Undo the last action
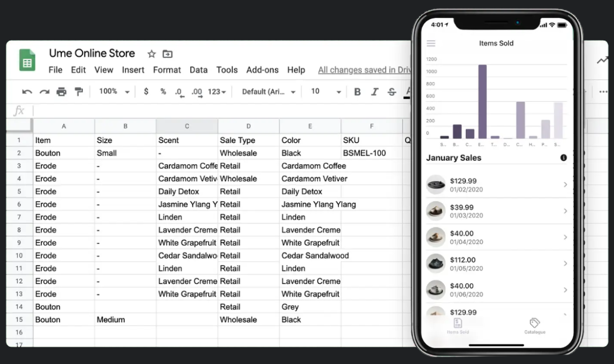 tap(27, 92)
